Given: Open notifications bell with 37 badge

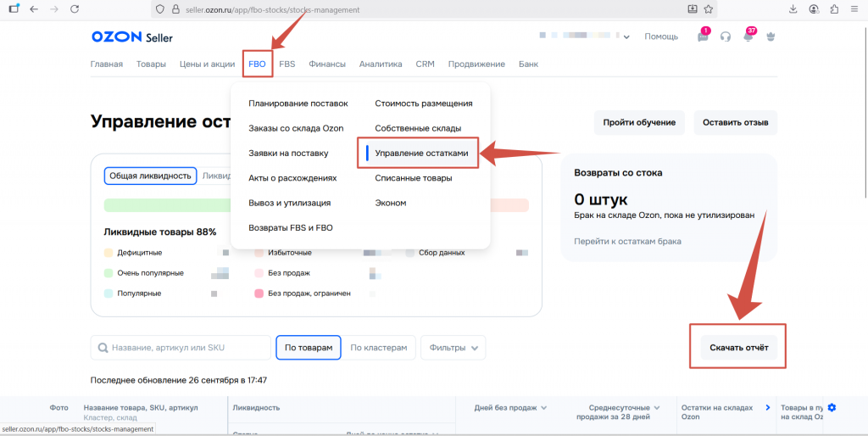Looking at the screenshot, I should pyautogui.click(x=748, y=36).
